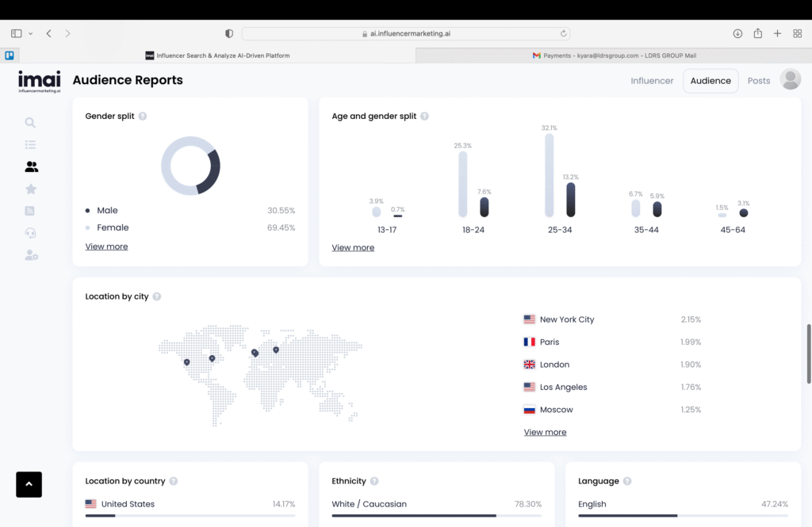812x527 pixels.
Task: Open View more in Location by city panel
Action: [545, 432]
